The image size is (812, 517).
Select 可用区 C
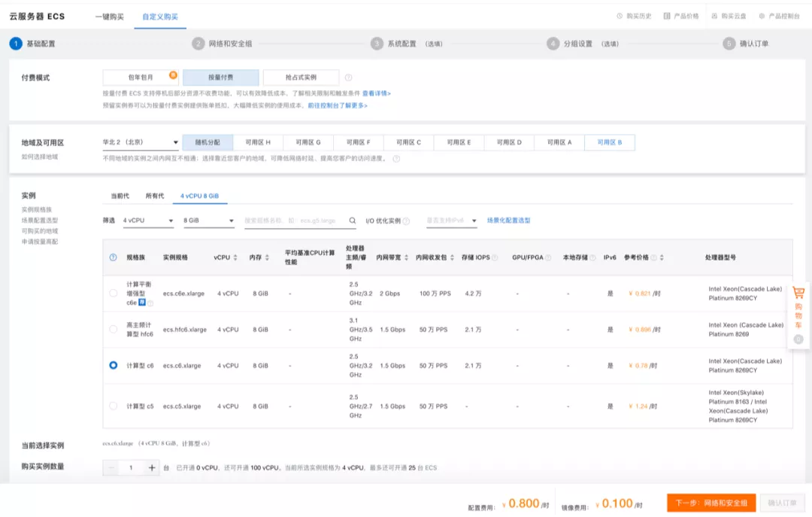(x=408, y=142)
